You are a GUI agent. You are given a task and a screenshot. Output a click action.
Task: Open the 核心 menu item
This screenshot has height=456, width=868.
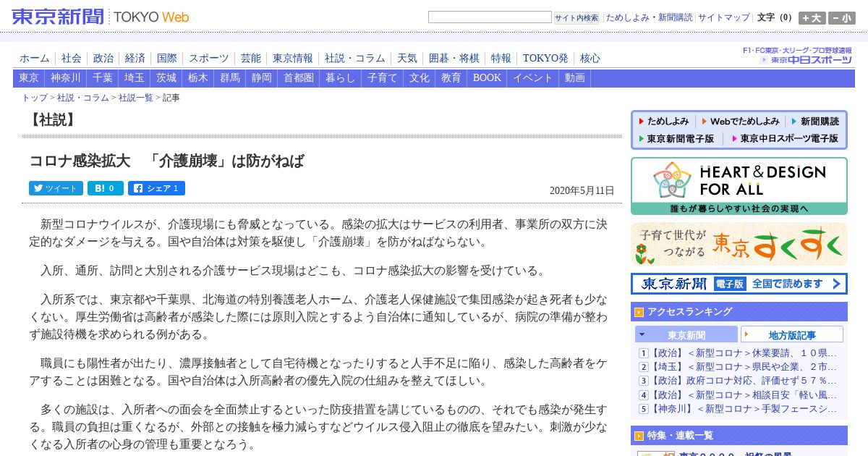[590, 58]
